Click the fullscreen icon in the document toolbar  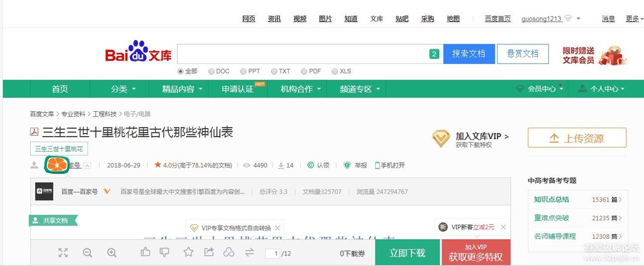(63, 253)
